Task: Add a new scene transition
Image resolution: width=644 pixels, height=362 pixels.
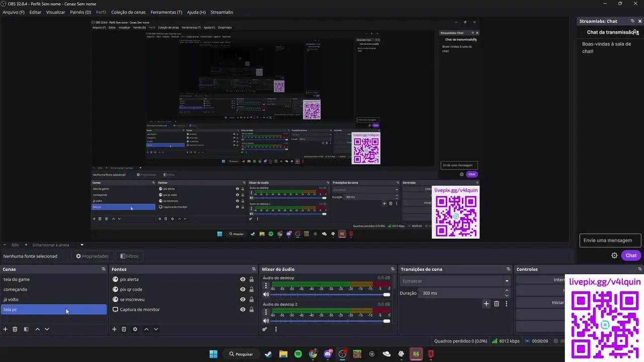Action: click(x=486, y=304)
